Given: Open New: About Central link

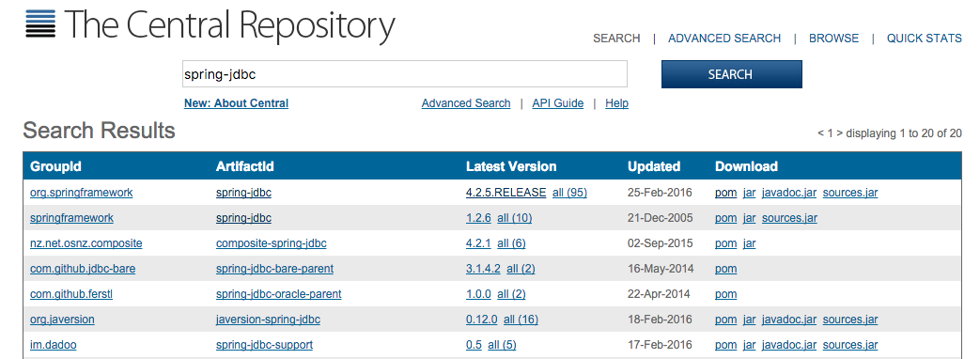Looking at the screenshot, I should [236, 103].
